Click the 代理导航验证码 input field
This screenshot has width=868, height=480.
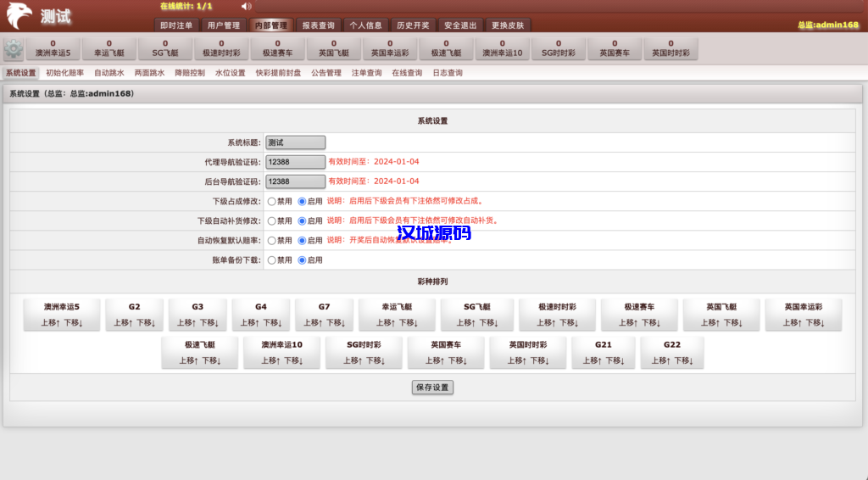click(295, 162)
